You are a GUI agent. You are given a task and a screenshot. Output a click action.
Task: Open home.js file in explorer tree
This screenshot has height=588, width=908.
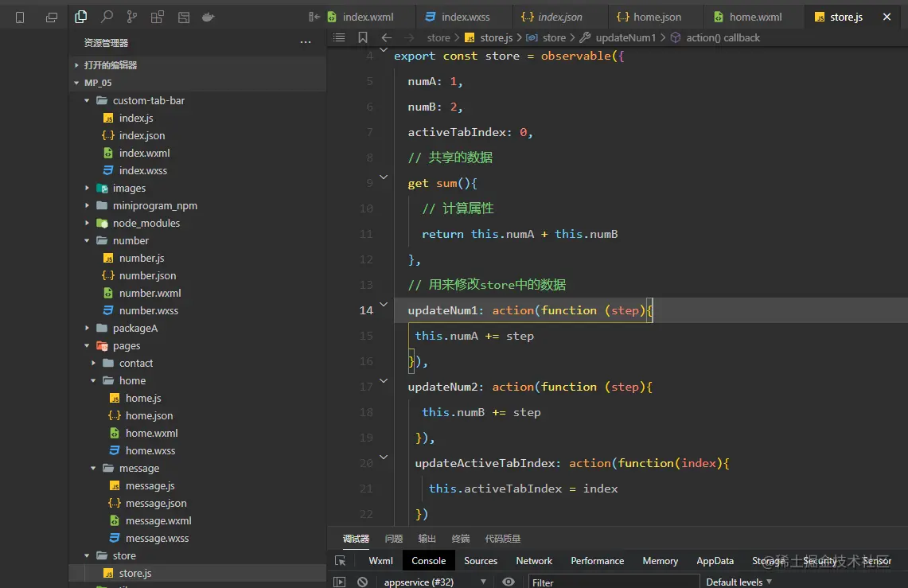click(x=197, y=398)
